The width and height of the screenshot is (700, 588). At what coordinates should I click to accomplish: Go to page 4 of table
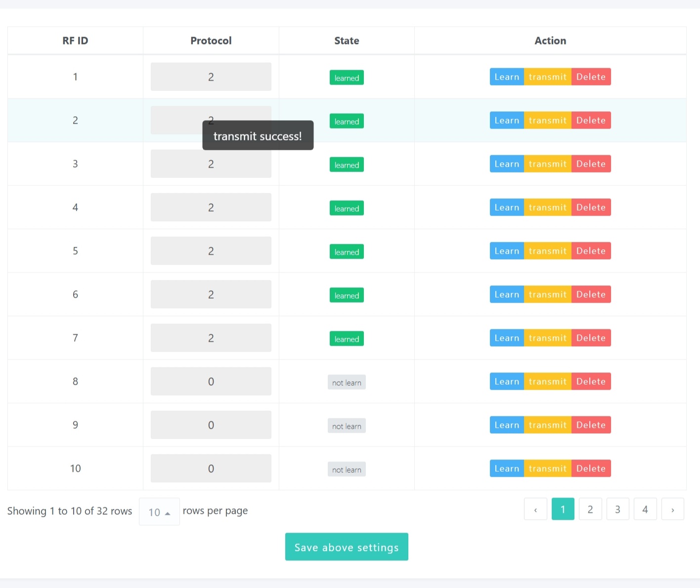pyautogui.click(x=645, y=509)
